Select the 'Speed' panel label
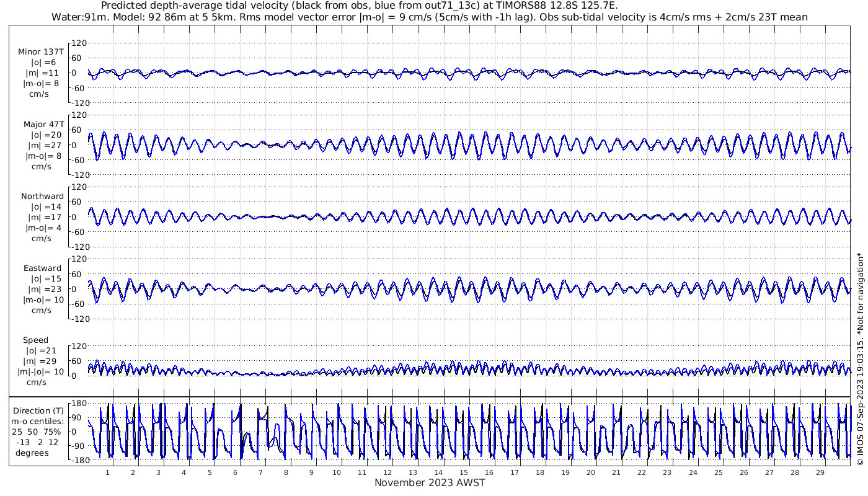This screenshot has height=496, width=868. click(35, 340)
